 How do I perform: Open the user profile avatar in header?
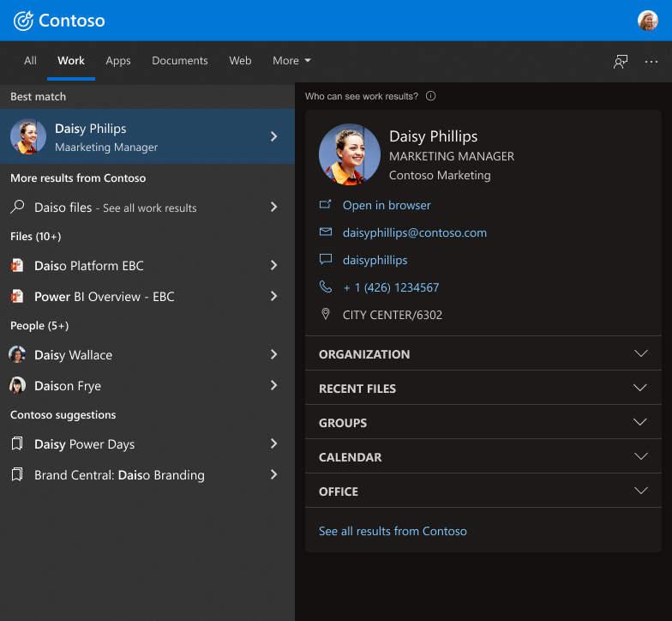coord(648,21)
